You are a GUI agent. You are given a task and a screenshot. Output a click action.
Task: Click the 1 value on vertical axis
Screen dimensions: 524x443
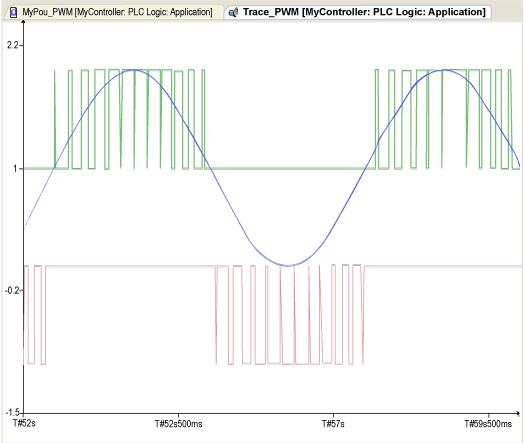15,169
